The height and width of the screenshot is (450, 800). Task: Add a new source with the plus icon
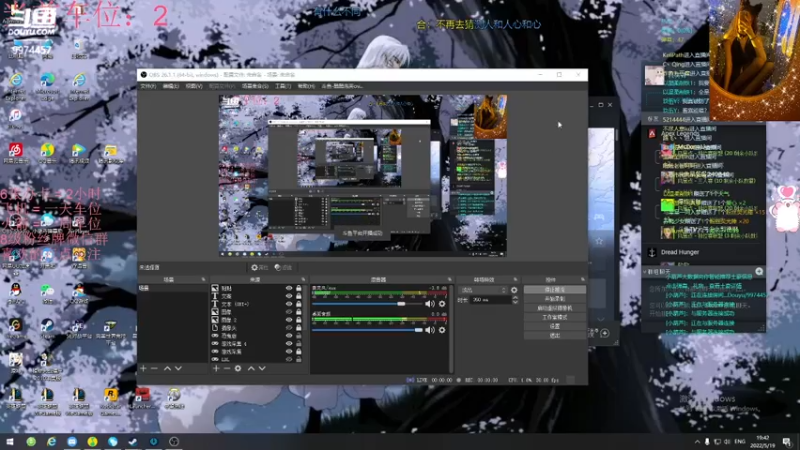[216, 368]
